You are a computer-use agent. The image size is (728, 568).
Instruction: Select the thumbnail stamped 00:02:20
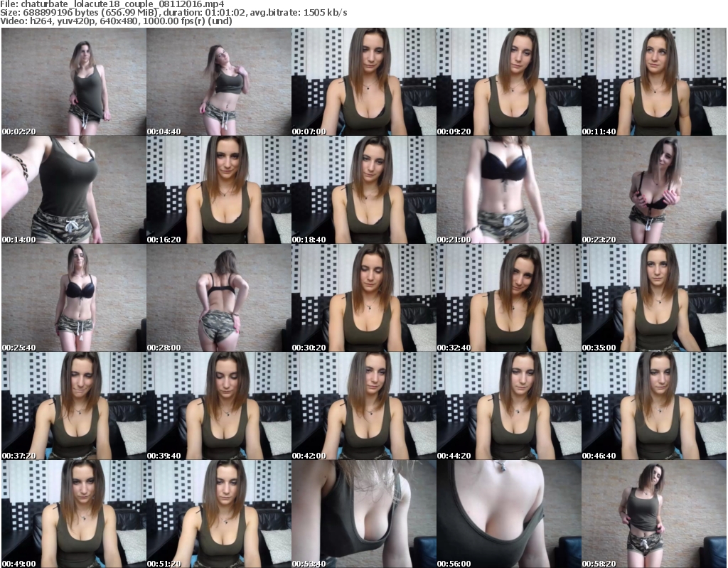pyautogui.click(x=74, y=82)
